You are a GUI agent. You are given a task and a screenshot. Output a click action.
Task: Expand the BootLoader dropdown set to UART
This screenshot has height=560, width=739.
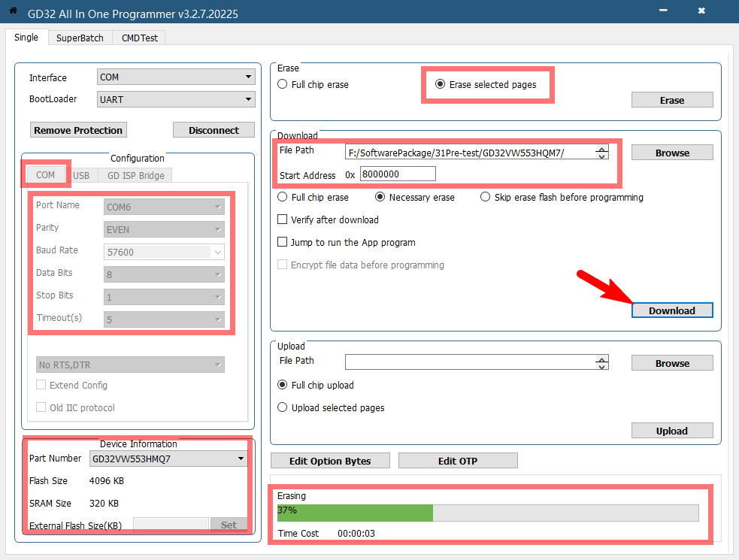[x=176, y=99]
